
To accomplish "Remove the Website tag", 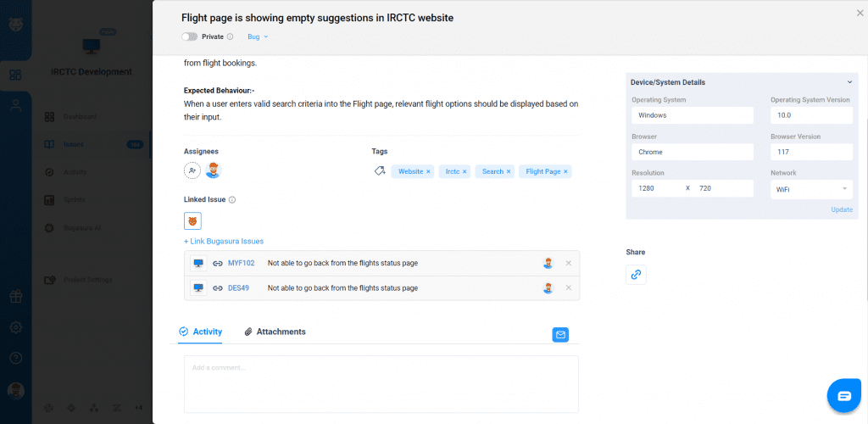I will point(428,171).
